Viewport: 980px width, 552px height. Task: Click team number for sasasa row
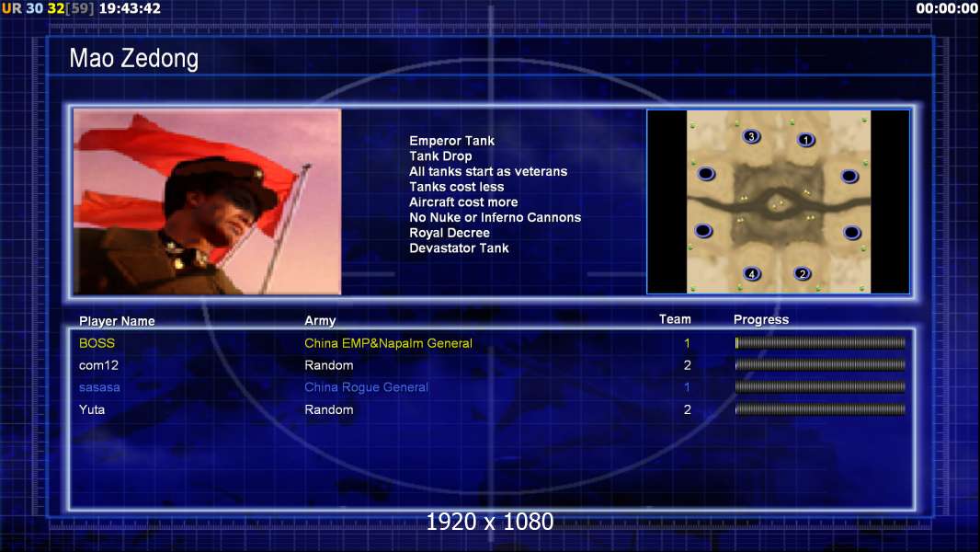tap(687, 387)
